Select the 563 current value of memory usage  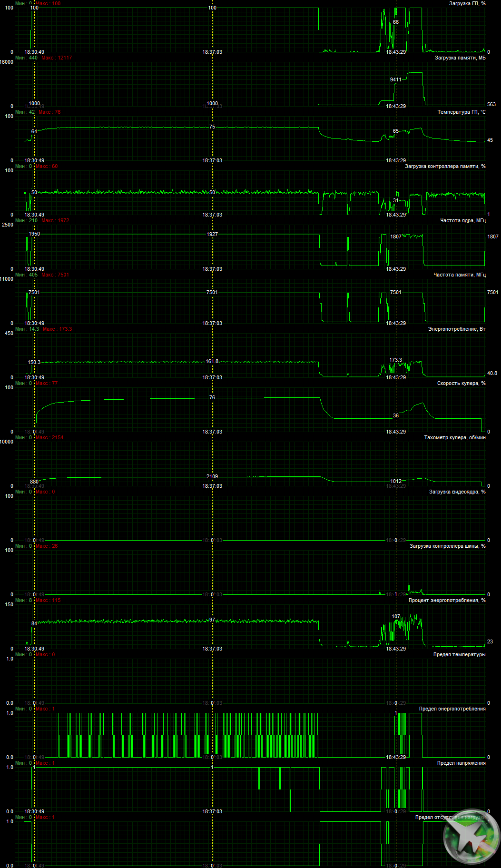point(491,104)
